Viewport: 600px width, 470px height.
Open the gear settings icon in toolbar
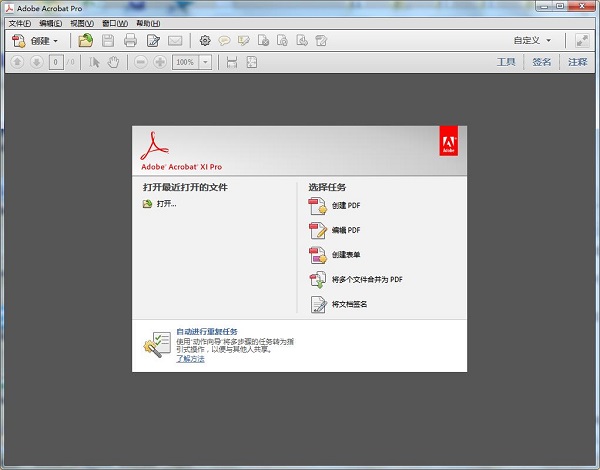[x=205, y=40]
